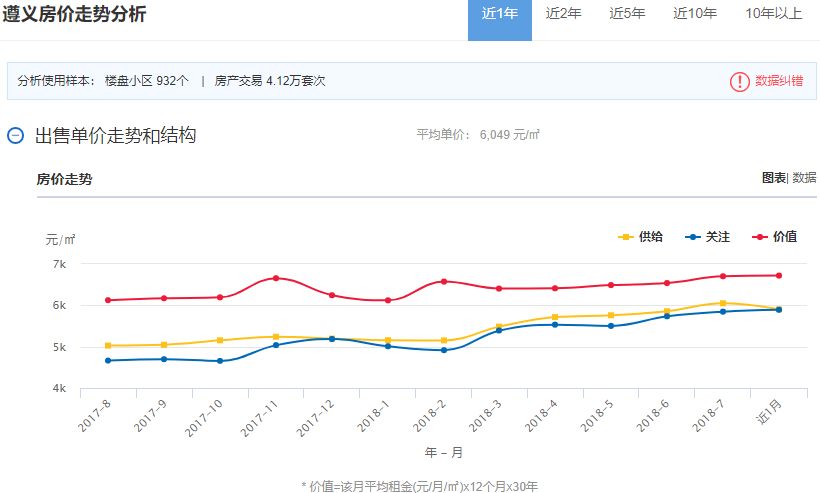Toggle the 关注 blue legend series

[708, 237]
